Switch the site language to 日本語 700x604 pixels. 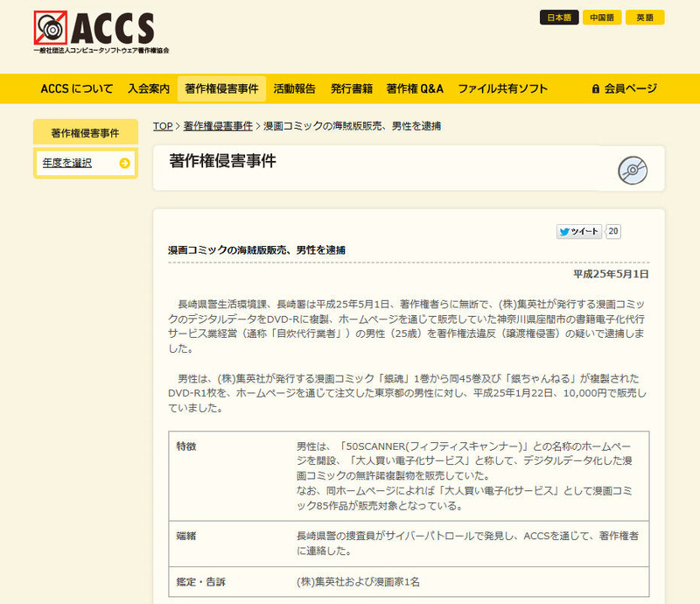pyautogui.click(x=558, y=18)
